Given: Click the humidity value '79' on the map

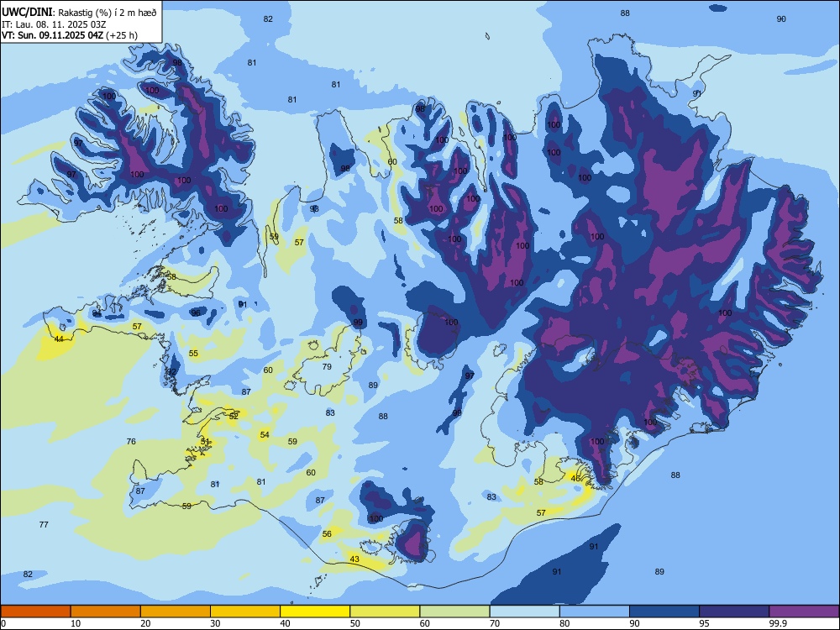Looking at the screenshot, I should (327, 367).
